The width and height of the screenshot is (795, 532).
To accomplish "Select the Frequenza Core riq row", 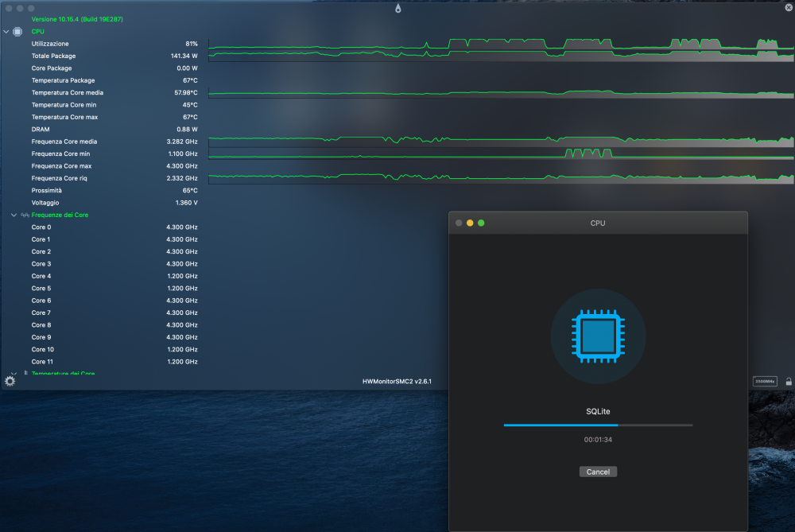I will (114, 178).
